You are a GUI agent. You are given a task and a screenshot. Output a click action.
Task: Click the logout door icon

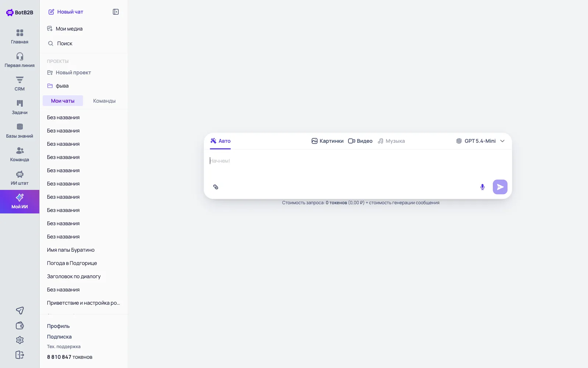coord(20,355)
